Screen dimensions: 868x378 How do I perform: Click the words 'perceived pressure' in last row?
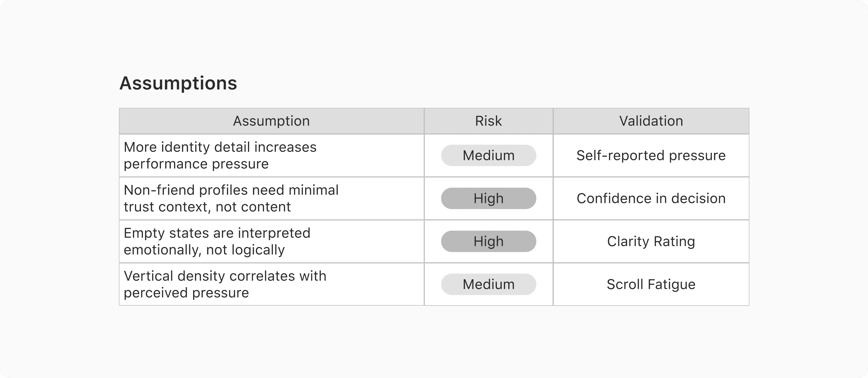click(x=186, y=293)
